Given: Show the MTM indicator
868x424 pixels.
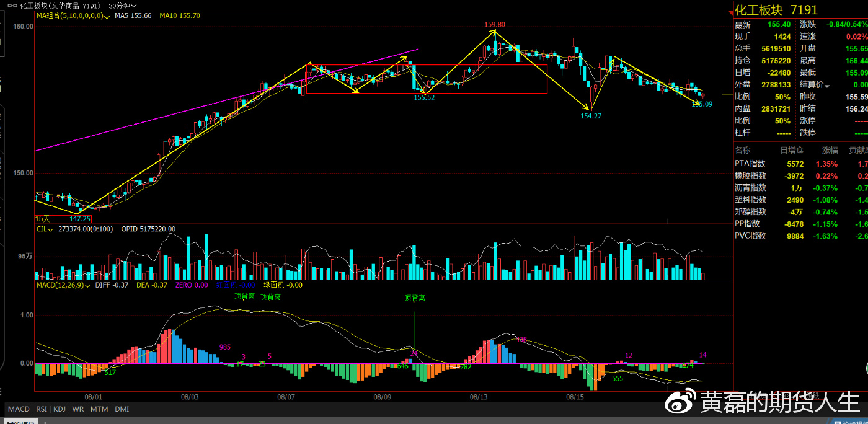Looking at the screenshot, I should (99, 409).
